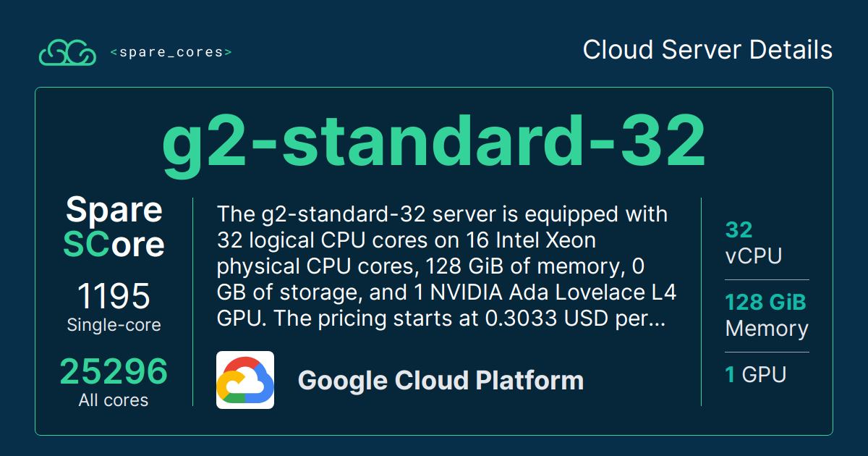Click the Spare Cores cloud logo icon

point(67,53)
